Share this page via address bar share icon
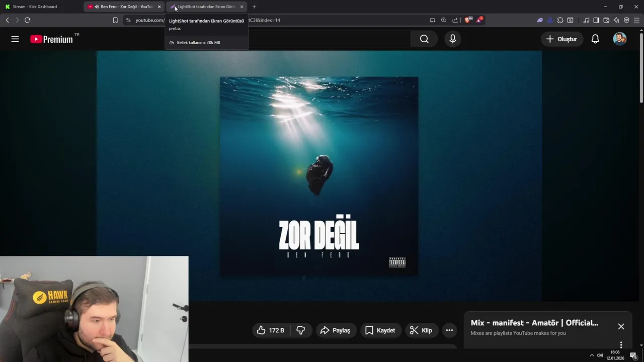This screenshot has width=644, height=362. point(455,20)
